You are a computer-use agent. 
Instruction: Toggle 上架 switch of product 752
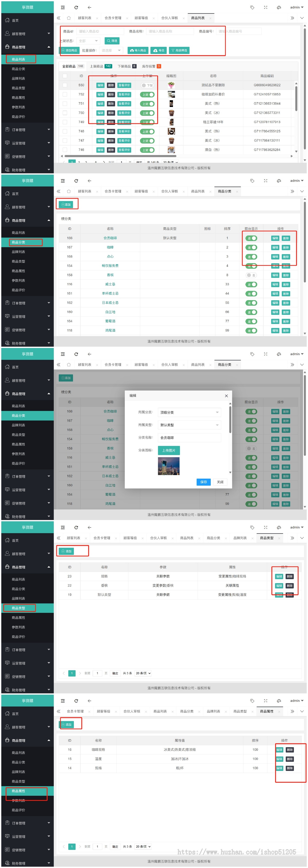click(147, 95)
